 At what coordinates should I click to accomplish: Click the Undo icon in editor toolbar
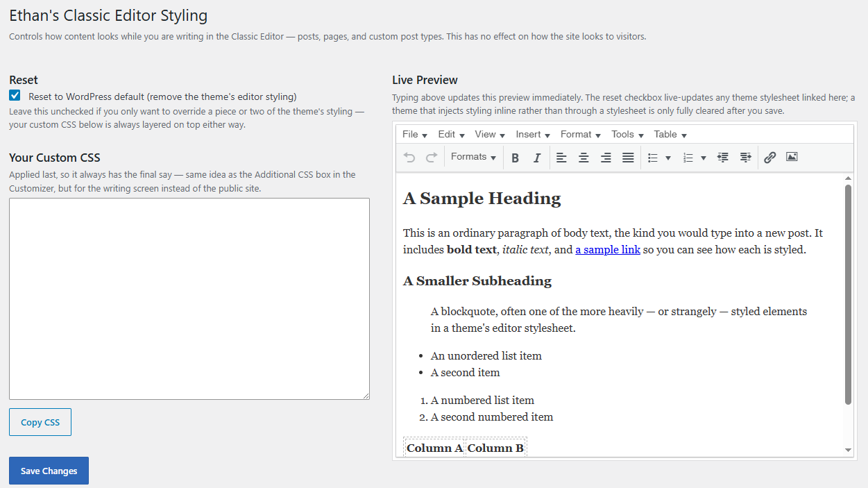click(x=409, y=158)
